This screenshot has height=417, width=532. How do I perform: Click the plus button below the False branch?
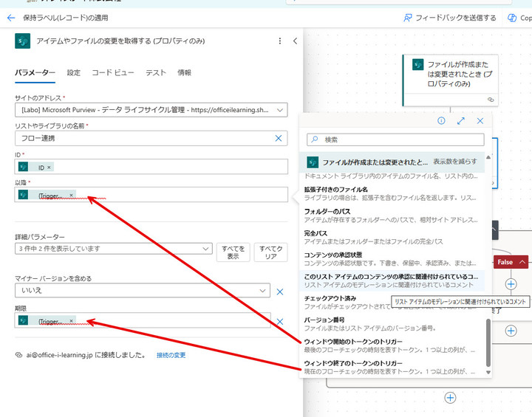tap(510, 283)
